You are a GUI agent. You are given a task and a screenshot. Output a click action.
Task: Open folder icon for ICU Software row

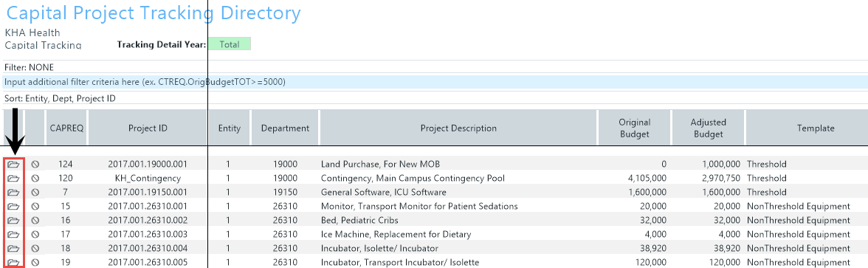tap(14, 192)
